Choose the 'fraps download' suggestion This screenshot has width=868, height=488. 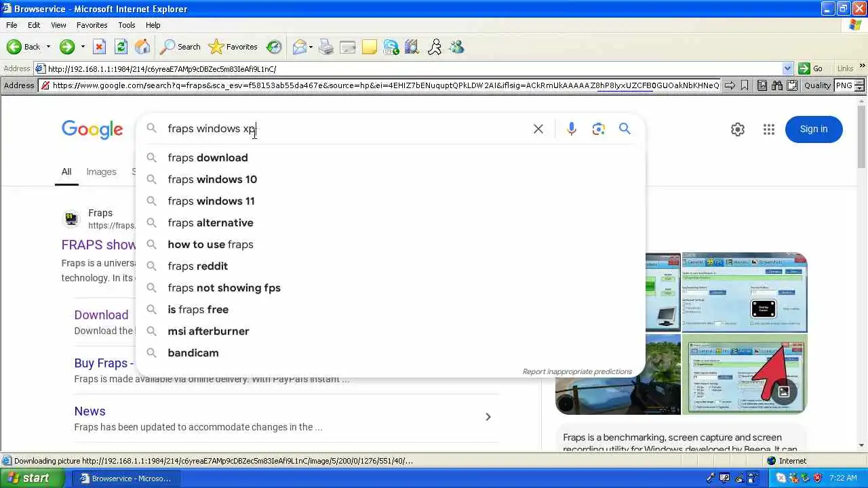tap(390, 158)
